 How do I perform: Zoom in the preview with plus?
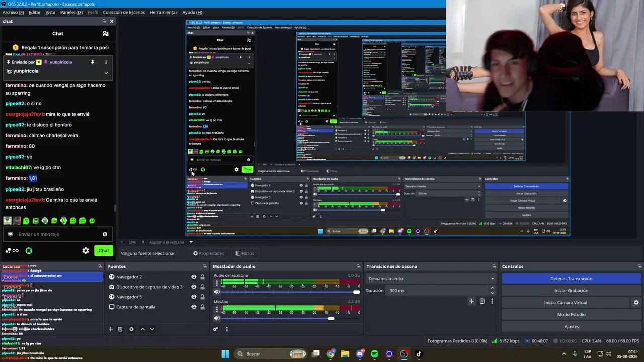(x=143, y=242)
